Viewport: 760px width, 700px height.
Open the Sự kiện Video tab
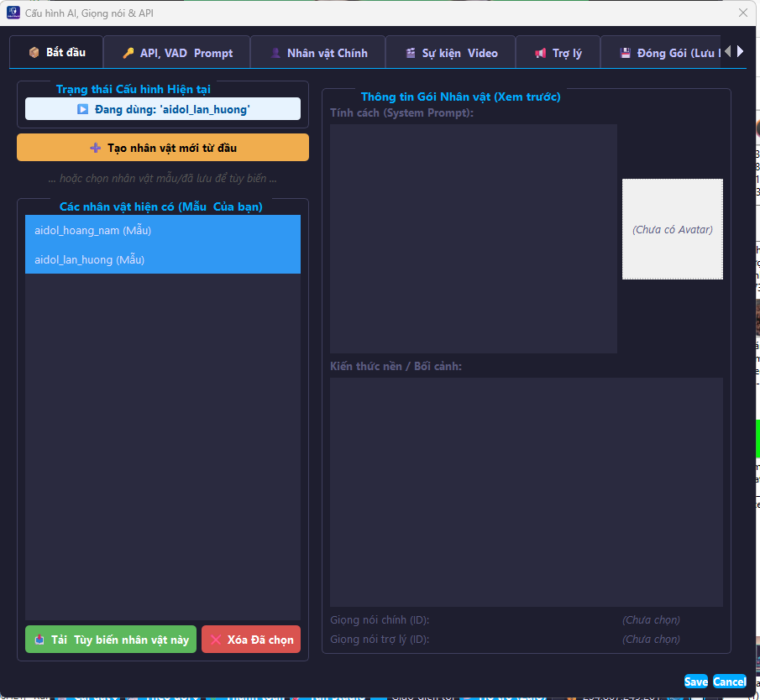click(450, 53)
